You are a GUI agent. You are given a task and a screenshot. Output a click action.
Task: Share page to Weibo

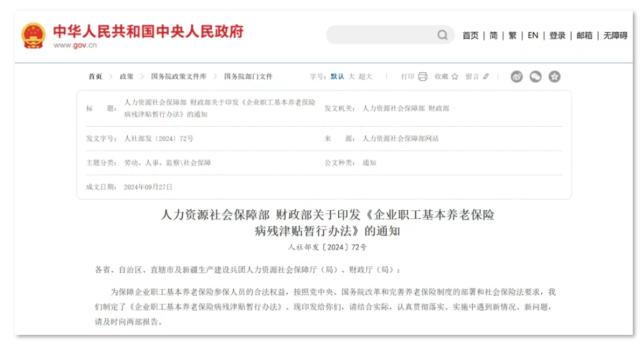pos(516,77)
